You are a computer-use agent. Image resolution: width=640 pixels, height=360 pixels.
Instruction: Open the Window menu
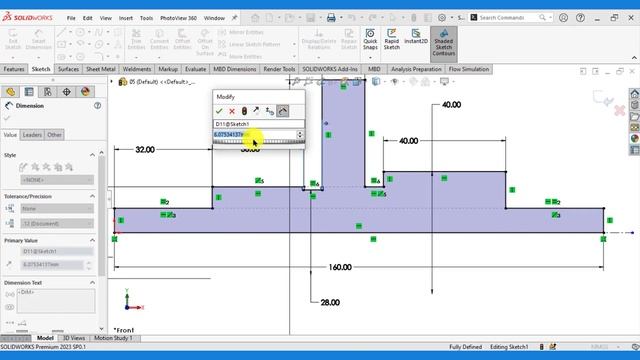coord(214,18)
